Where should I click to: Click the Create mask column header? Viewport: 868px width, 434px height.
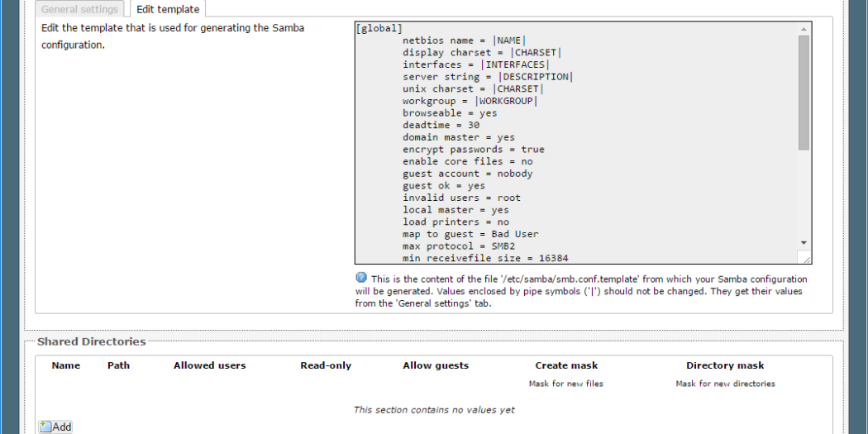click(566, 365)
